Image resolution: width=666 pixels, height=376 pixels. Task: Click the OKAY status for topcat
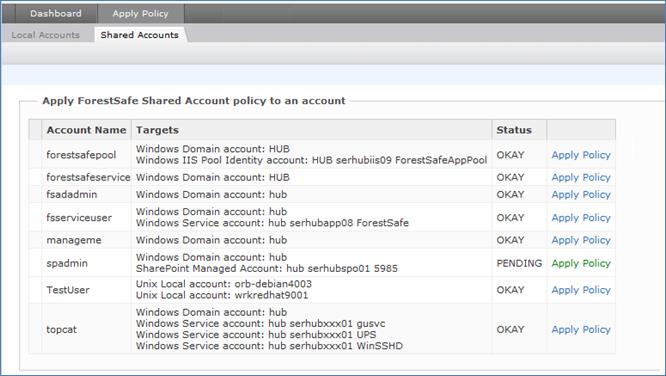510,329
